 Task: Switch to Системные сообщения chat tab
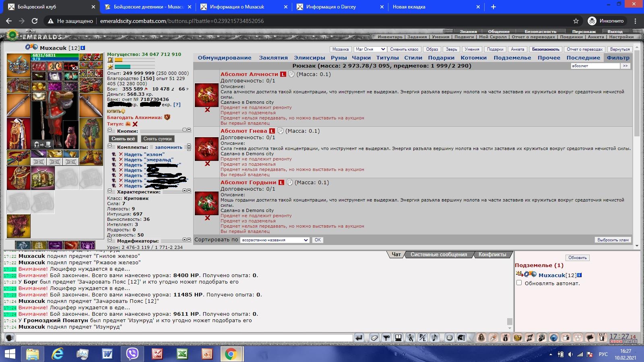point(439,254)
